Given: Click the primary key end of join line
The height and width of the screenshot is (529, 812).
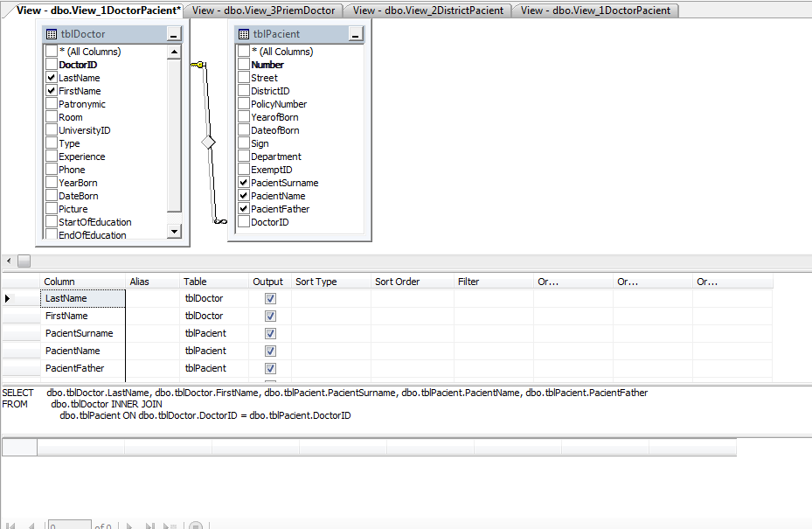Looking at the screenshot, I should [198, 65].
